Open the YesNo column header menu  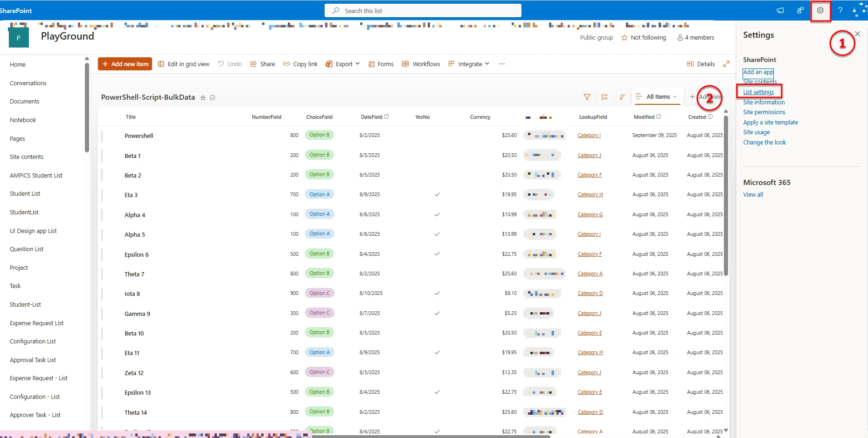[423, 117]
